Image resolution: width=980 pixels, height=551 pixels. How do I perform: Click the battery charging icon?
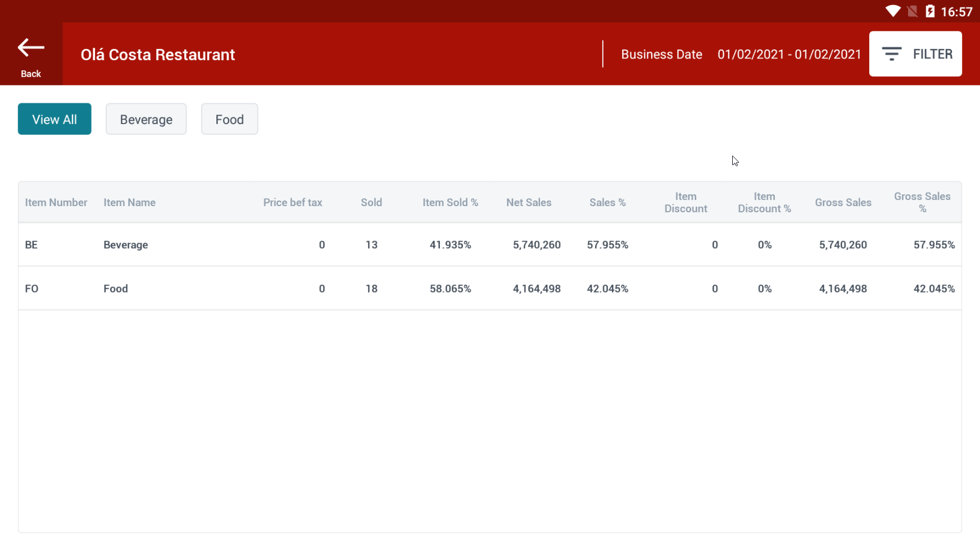pyautogui.click(x=930, y=11)
